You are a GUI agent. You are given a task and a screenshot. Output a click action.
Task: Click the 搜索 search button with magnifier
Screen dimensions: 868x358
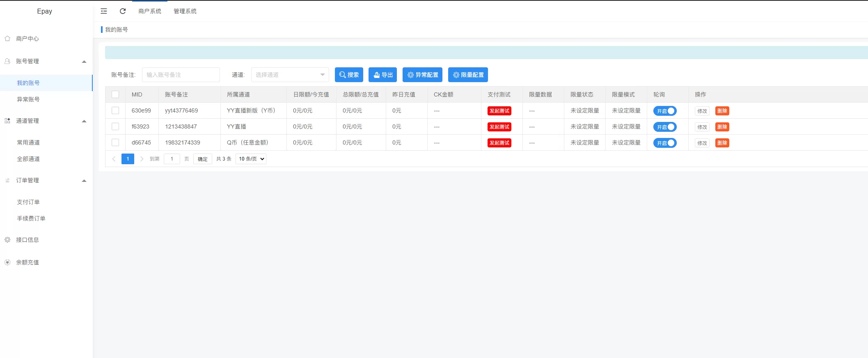click(349, 75)
